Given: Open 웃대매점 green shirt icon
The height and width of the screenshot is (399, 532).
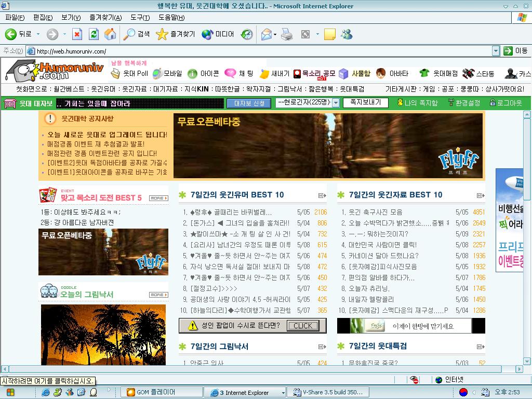Looking at the screenshot, I should click(x=438, y=73).
